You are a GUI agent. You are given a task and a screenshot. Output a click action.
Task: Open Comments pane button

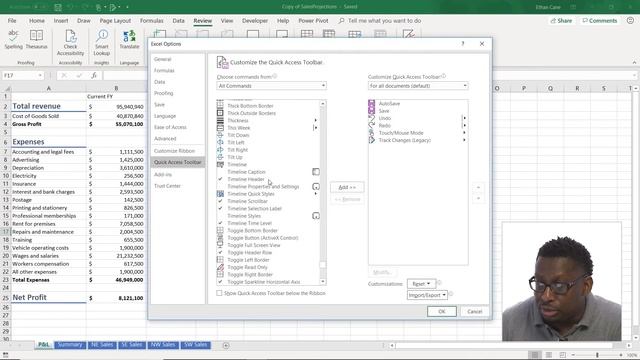(x=600, y=20)
